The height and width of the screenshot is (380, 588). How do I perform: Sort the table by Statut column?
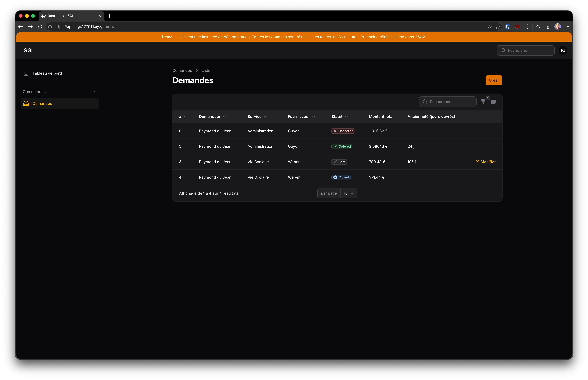339,117
